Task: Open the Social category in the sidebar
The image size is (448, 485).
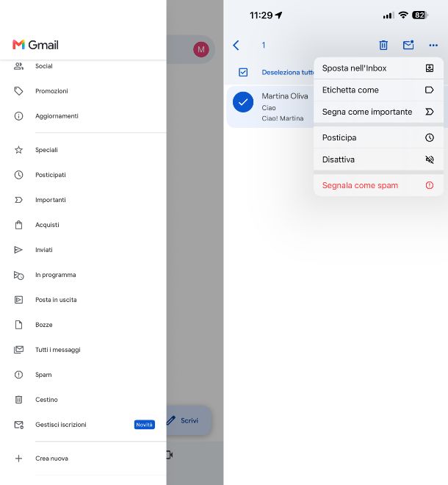Action: [83, 66]
